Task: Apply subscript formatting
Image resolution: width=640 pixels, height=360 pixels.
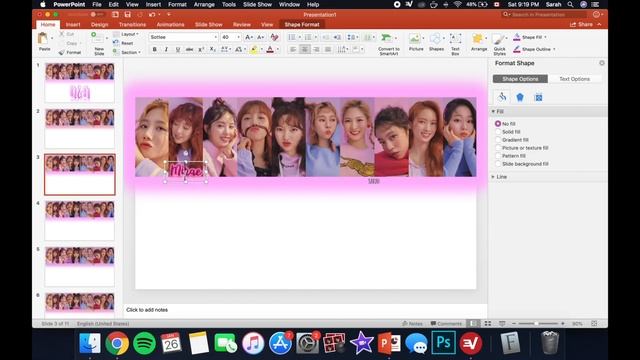Action: [x=212, y=49]
